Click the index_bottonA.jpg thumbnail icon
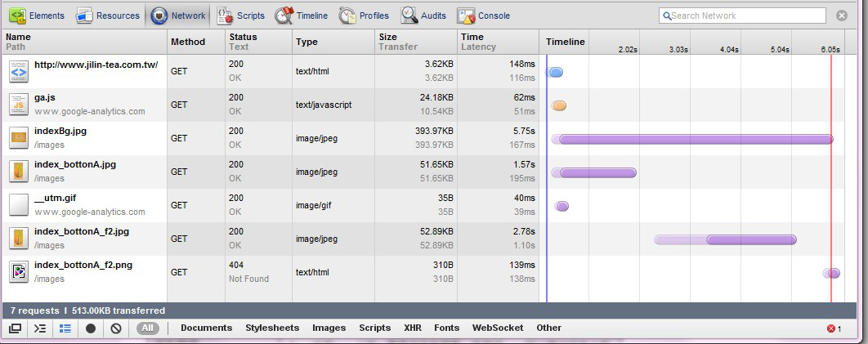The width and height of the screenshot is (868, 344). coord(19,172)
